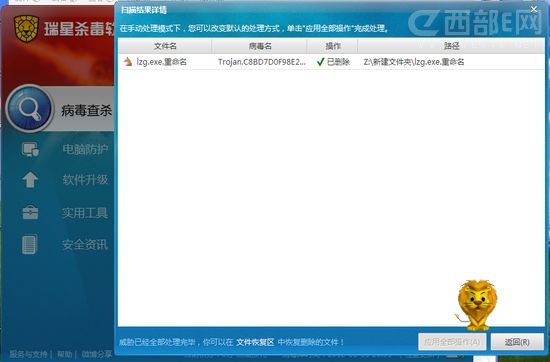Select 实用工具 menu item
Screen dimensions: 550x362
click(x=85, y=213)
